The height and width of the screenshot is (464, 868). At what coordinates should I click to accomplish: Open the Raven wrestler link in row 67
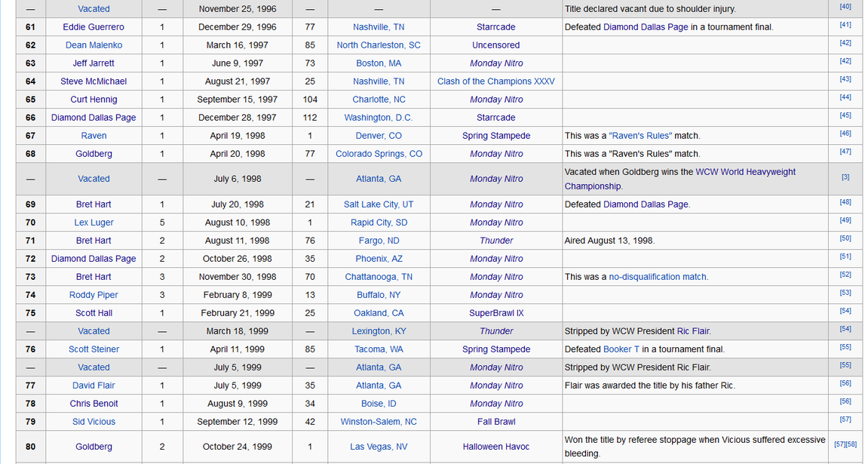[x=94, y=136]
